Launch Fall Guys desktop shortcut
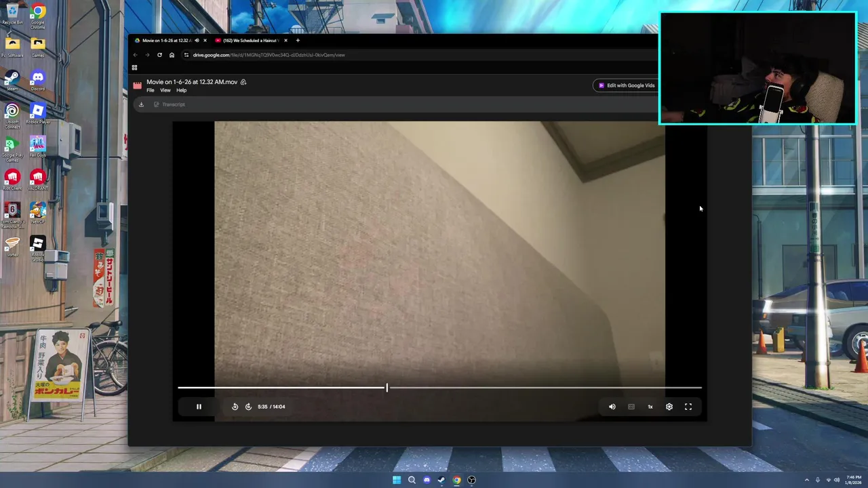The height and width of the screenshot is (488, 868). [x=38, y=146]
